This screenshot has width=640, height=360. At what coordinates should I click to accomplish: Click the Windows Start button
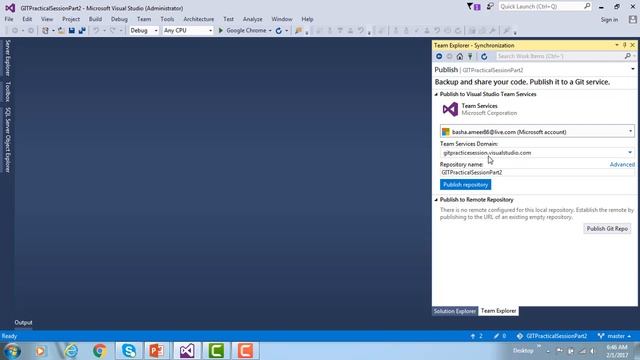(x=13, y=351)
